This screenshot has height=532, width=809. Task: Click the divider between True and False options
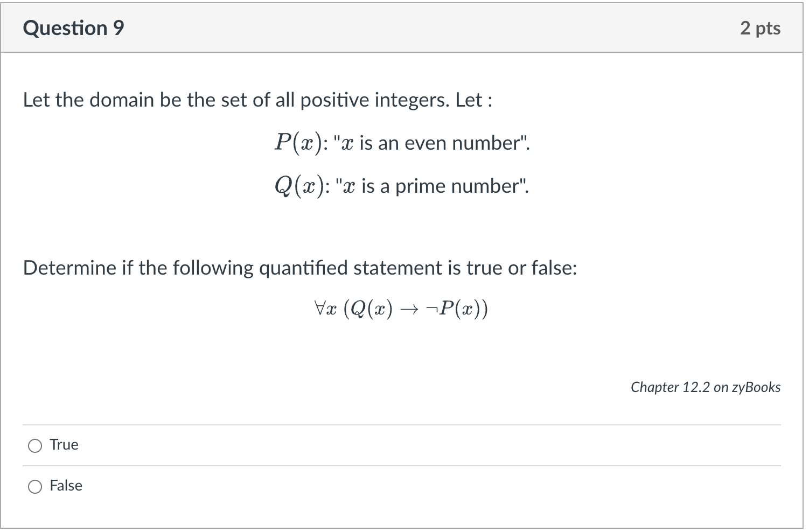401,465
